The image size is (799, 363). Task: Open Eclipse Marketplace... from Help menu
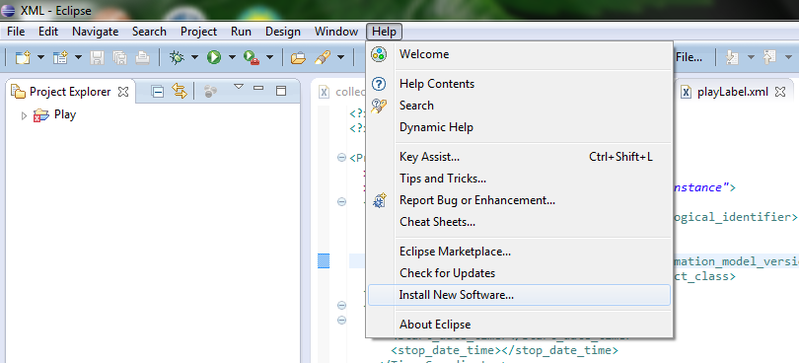click(519, 251)
